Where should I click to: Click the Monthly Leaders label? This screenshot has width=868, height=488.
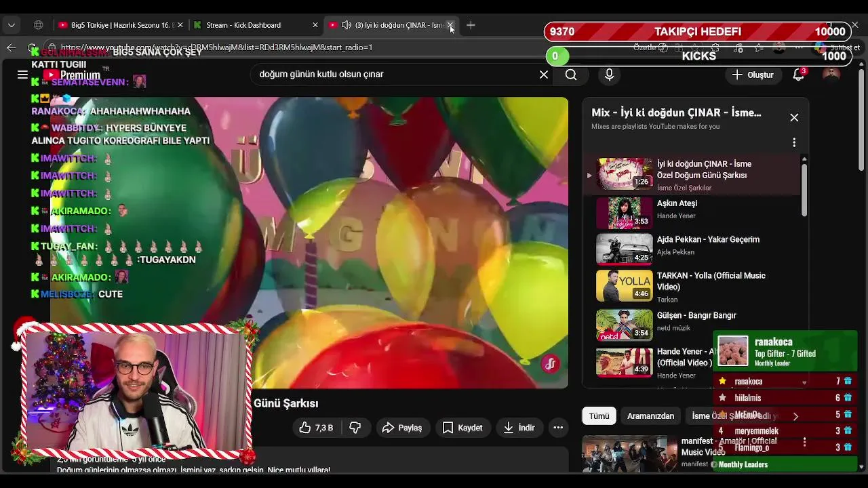click(743, 464)
